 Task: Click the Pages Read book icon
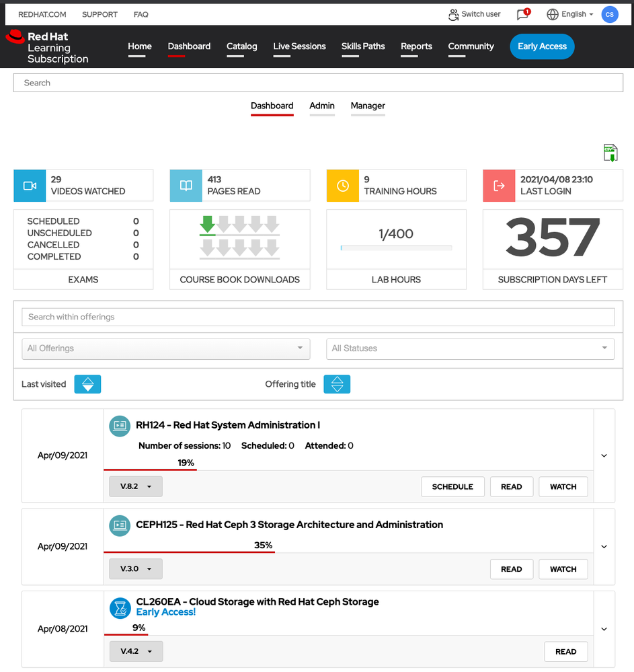point(186,186)
